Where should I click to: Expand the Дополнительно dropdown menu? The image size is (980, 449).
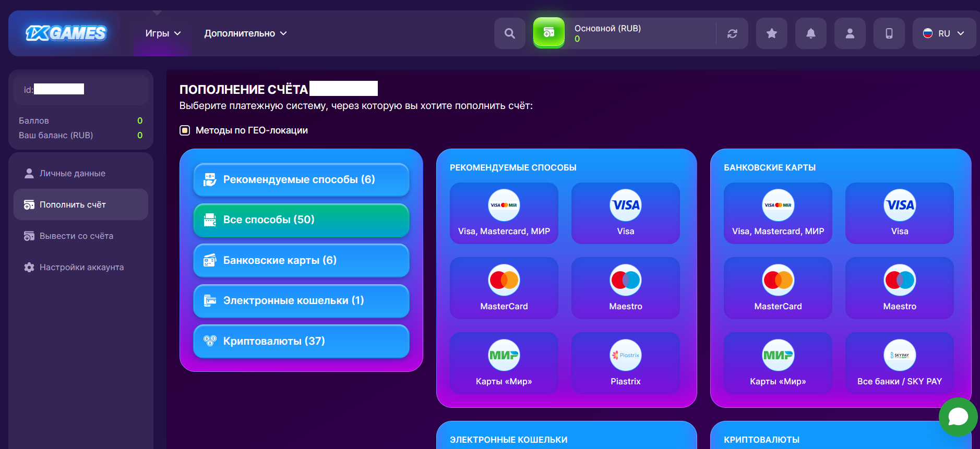click(246, 33)
